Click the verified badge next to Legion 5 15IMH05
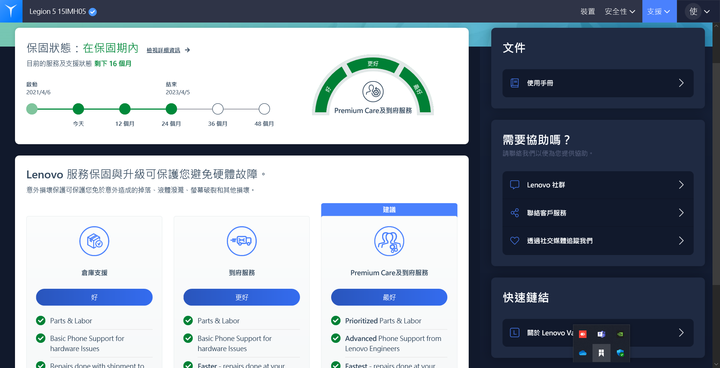This screenshot has height=368, width=720. (x=93, y=12)
